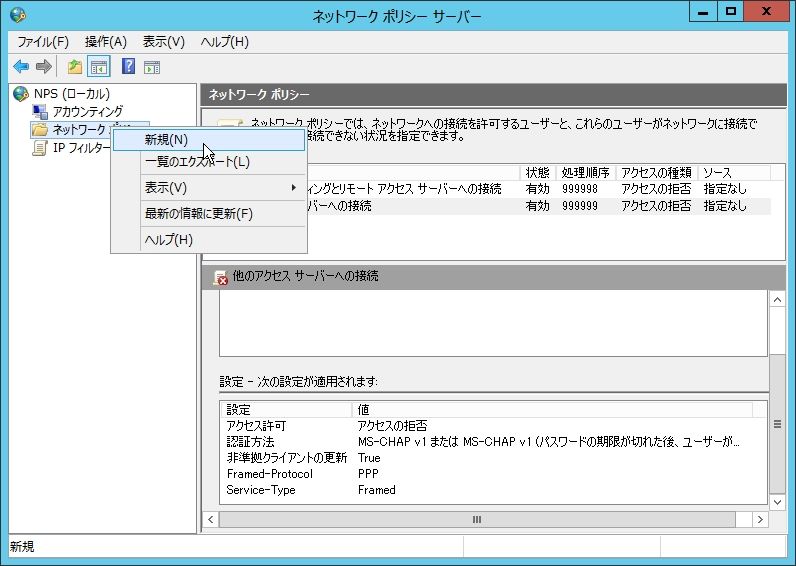Click the ネットワーク ポリシー folder icon

[40, 129]
